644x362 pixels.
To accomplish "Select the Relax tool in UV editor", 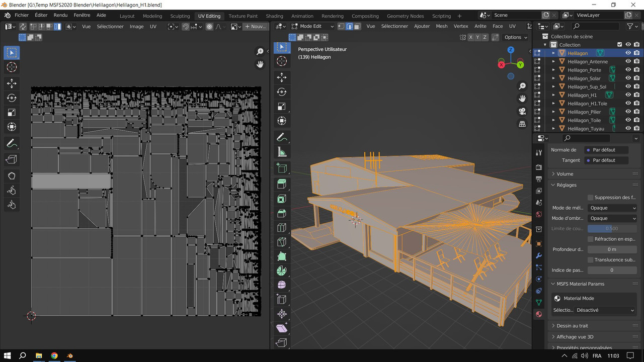I will 12,190.
